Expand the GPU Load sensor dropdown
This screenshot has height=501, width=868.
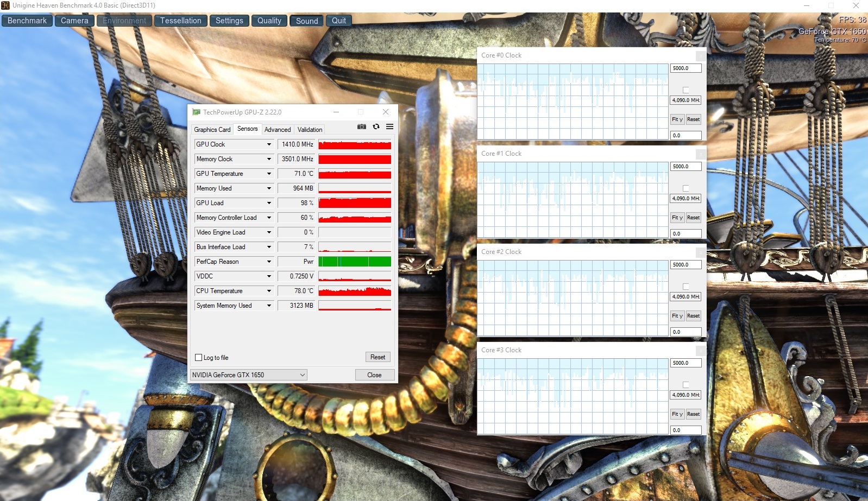point(269,203)
